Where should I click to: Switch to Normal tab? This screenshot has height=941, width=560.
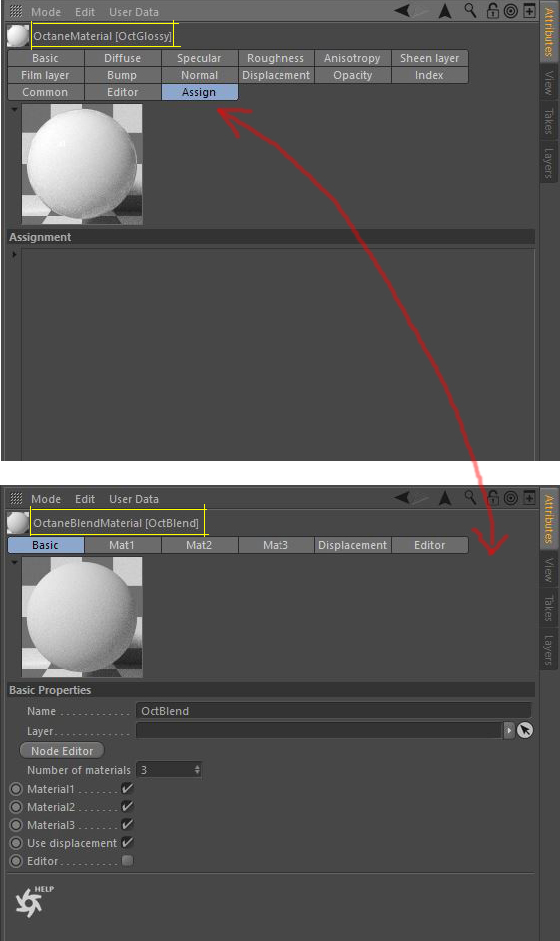click(199, 75)
